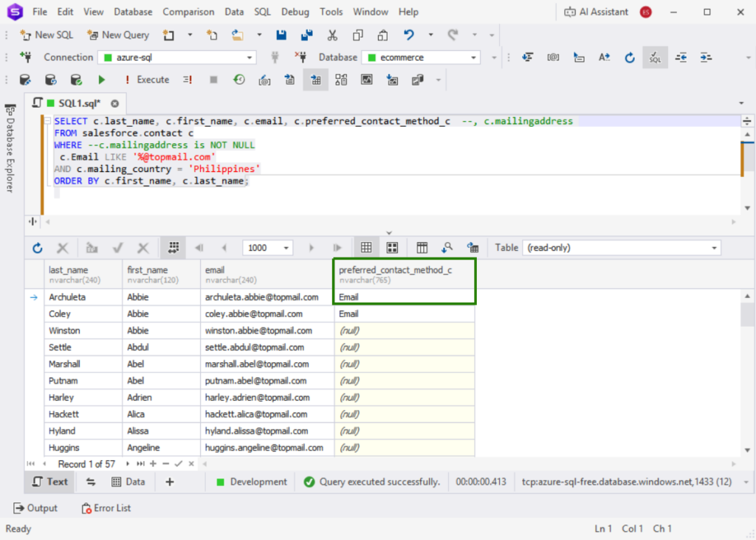Toggle paginal mode in results toolbar
Viewport: 756px width, 540px height.
(173, 248)
